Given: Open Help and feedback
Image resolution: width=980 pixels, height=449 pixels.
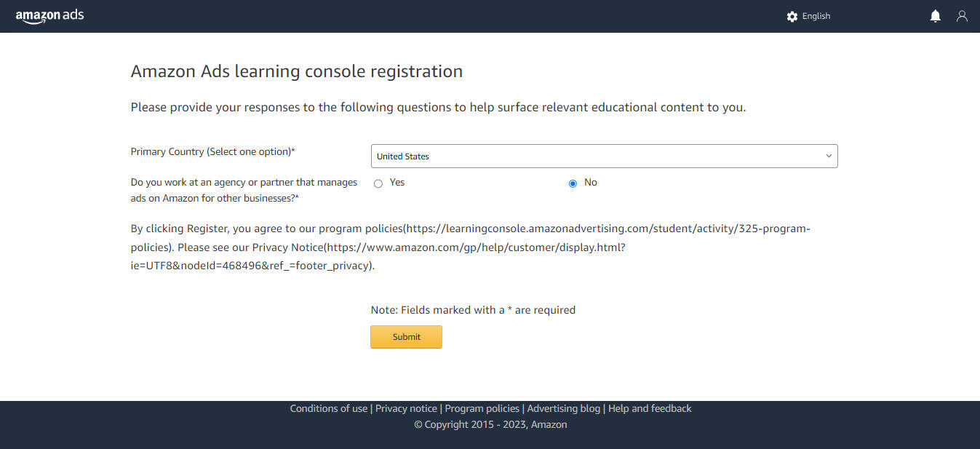Looking at the screenshot, I should click(x=650, y=408).
